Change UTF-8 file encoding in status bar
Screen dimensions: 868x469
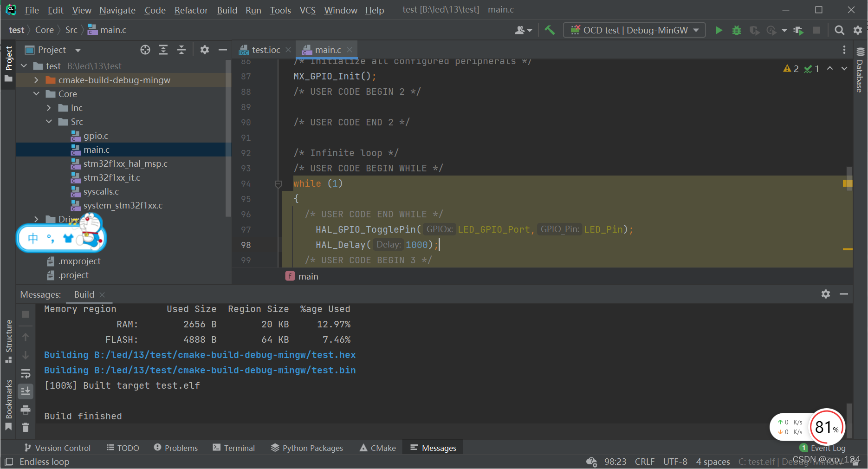pyautogui.click(x=675, y=462)
